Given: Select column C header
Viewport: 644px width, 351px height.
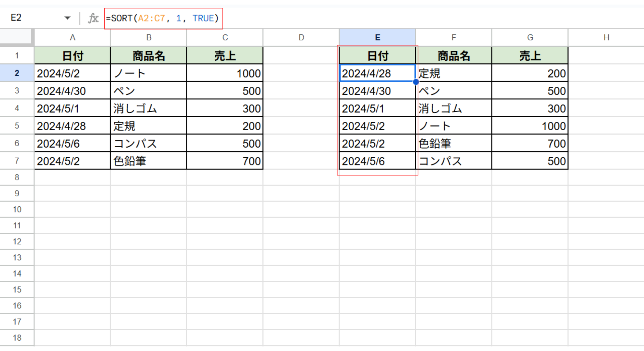Looking at the screenshot, I should 225,37.
